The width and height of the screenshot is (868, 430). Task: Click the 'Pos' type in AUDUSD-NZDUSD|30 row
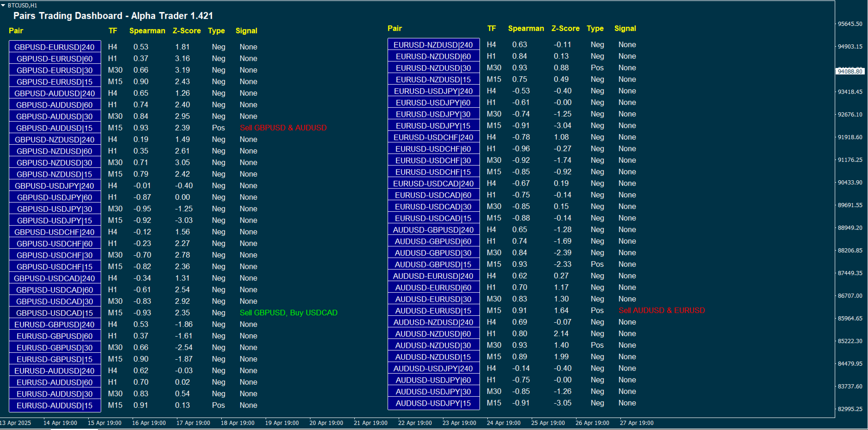pos(597,345)
